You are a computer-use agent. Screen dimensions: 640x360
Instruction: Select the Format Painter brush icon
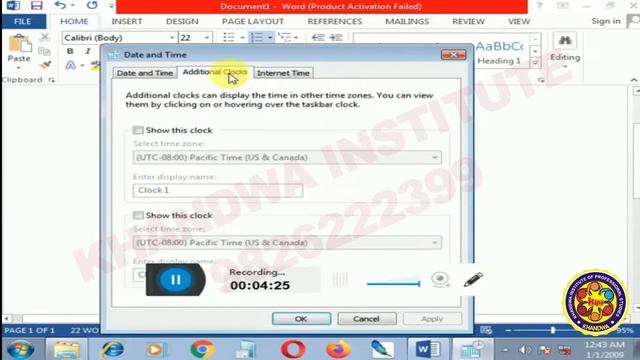(x=44, y=64)
